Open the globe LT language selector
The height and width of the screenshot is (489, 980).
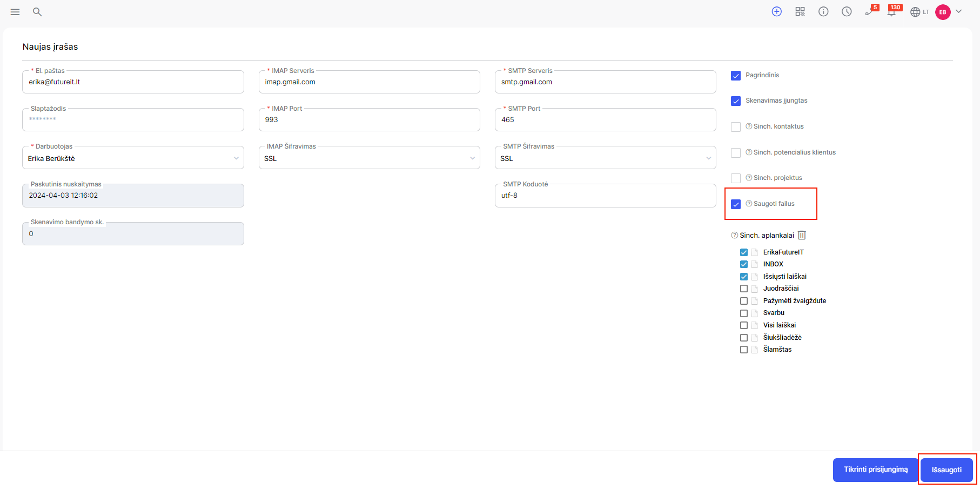[919, 12]
